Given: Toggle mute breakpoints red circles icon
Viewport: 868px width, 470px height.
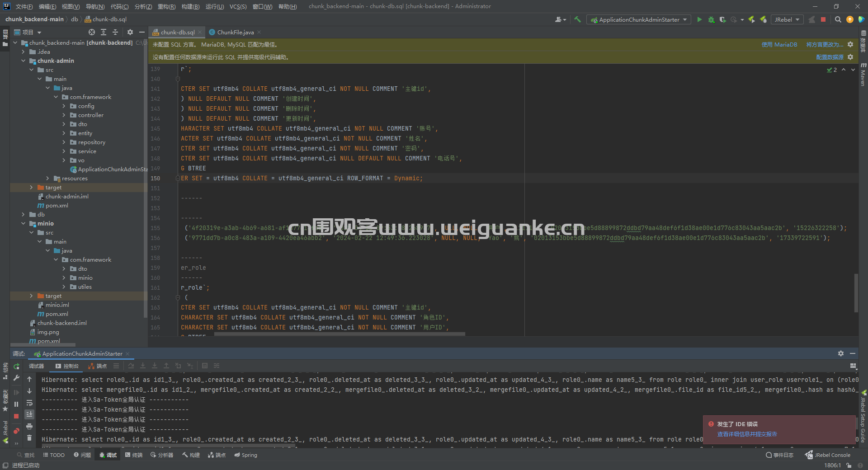Looking at the screenshot, I should (x=16, y=431).
